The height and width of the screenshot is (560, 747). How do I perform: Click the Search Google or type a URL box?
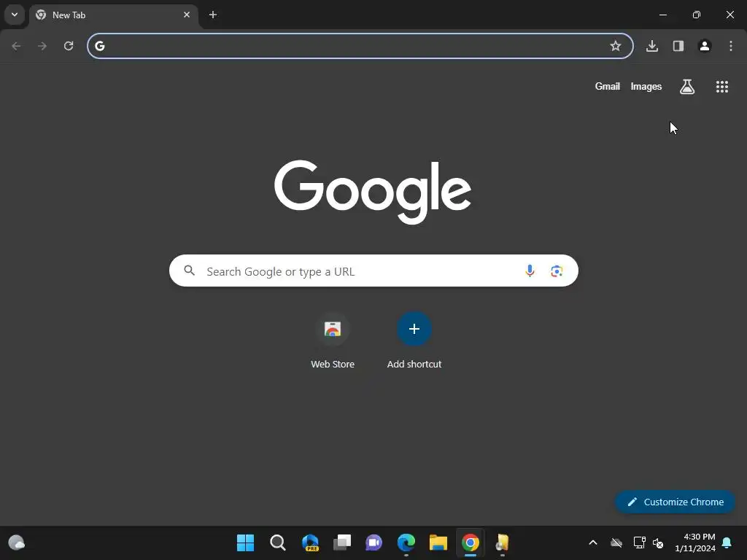click(373, 271)
